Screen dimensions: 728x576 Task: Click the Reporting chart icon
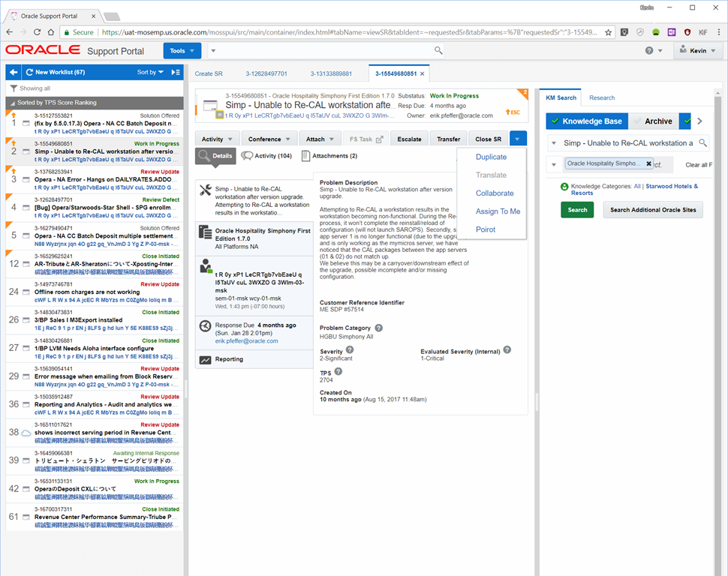click(206, 360)
